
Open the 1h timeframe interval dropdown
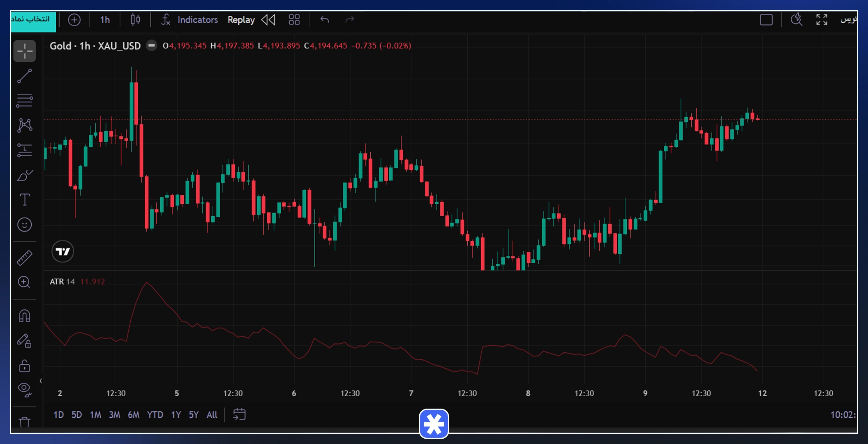click(x=105, y=20)
